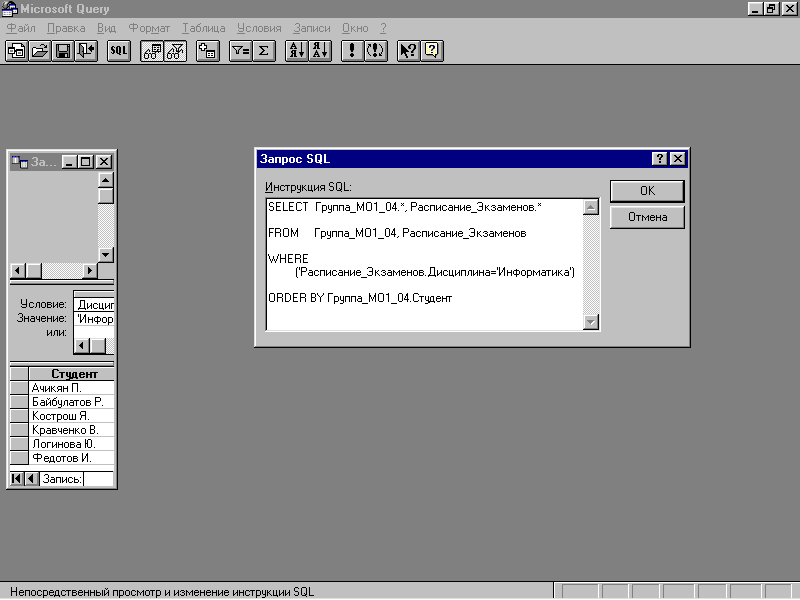Viewport: 800px width, 600px height.
Task: Click the table pane scroll down arrow
Action: click(x=106, y=255)
